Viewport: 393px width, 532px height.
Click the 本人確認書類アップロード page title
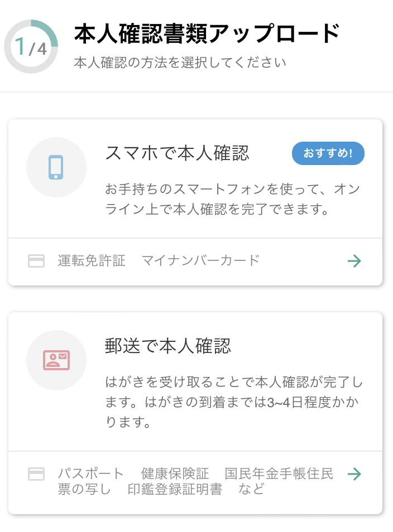[207, 33]
